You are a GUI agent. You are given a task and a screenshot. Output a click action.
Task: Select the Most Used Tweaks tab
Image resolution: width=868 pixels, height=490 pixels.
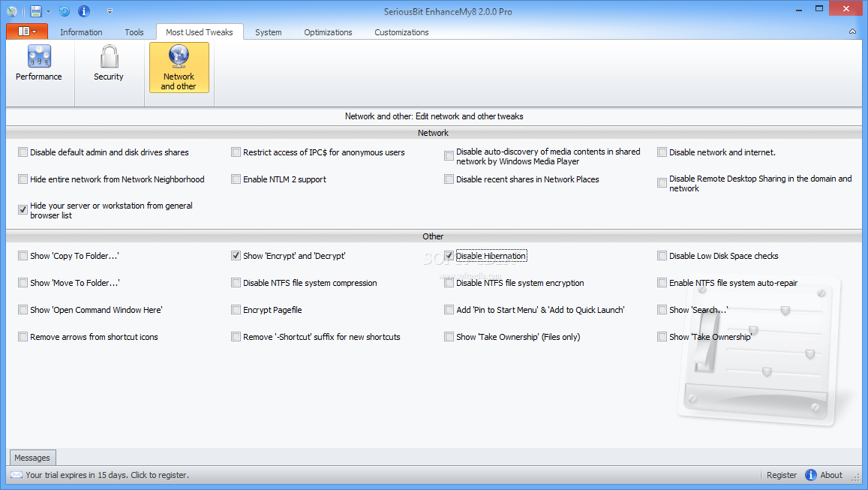[200, 32]
